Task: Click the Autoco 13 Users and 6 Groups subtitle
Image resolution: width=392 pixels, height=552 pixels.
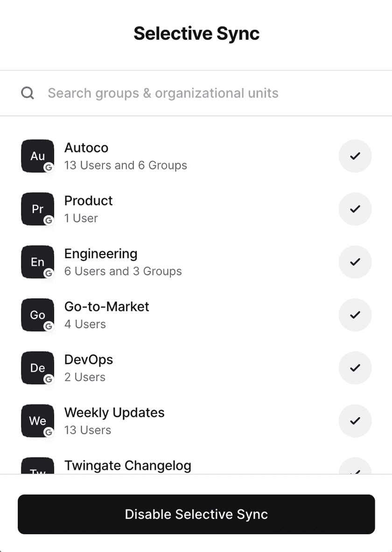Action: point(126,165)
